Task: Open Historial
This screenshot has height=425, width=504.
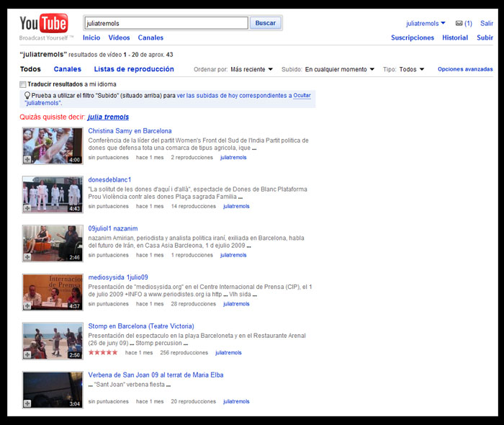Action: coord(455,37)
